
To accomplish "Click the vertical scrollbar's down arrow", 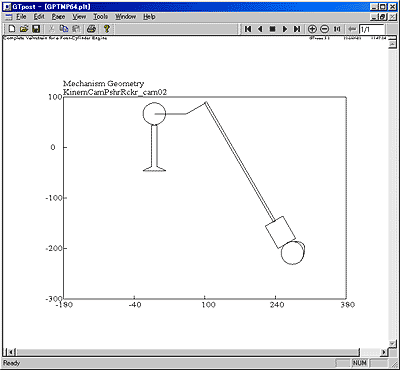I will [392, 344].
